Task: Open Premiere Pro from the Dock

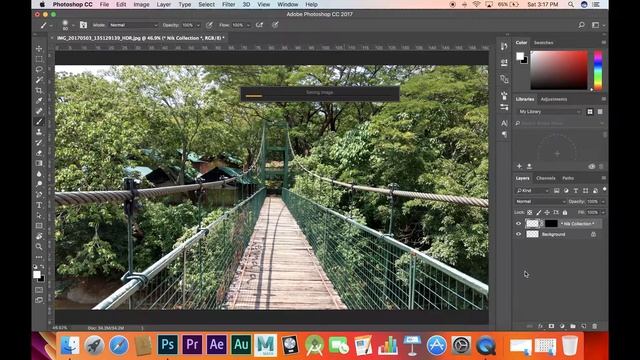Action: point(192,345)
